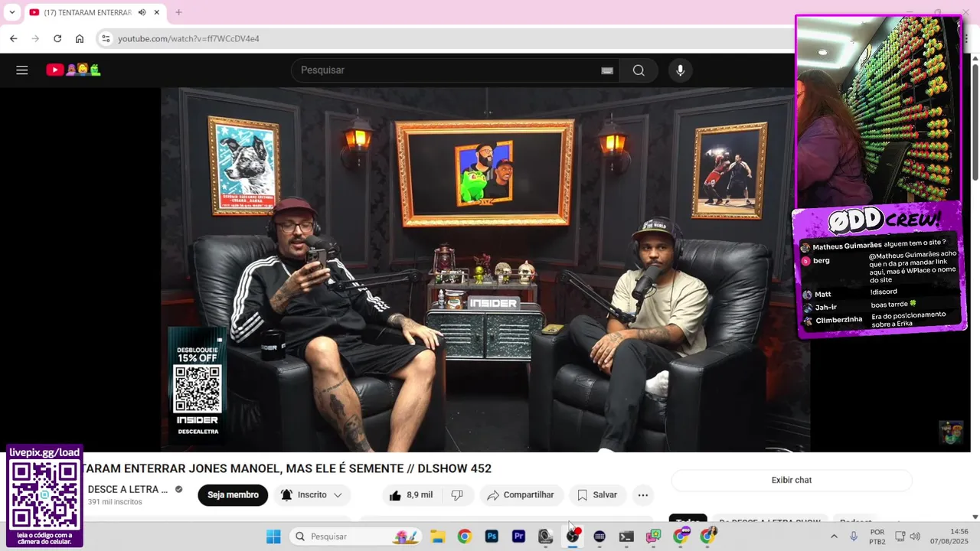This screenshot has height=551, width=980.
Task: Click the taskbar Pesquisar search box
Action: [357, 536]
